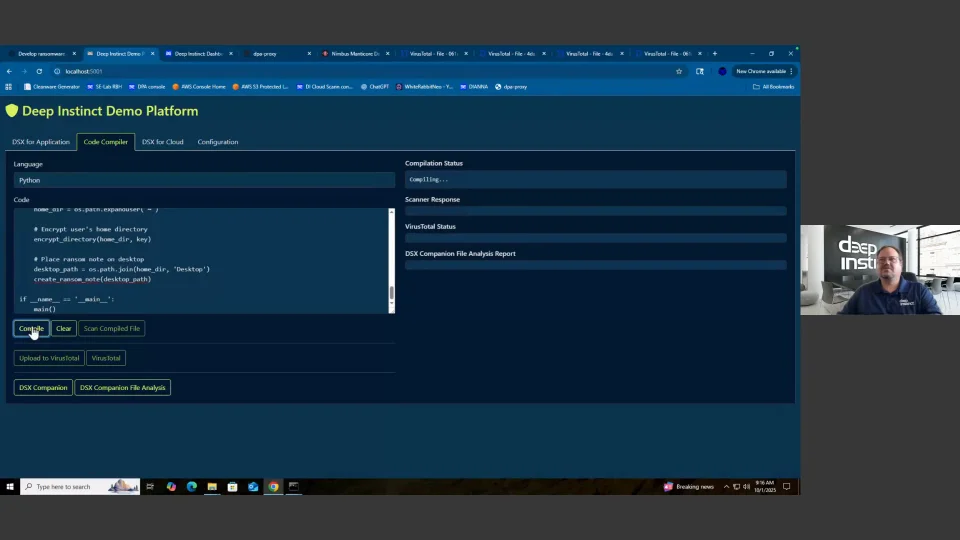Click the 'New Chrome available' button
The image size is (960, 540).
(760, 72)
